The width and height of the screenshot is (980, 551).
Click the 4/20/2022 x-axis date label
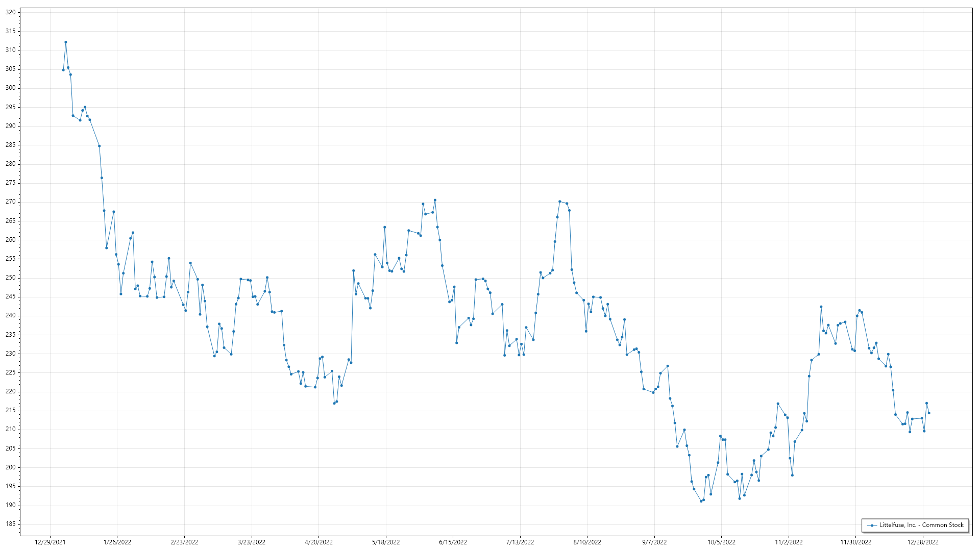point(318,542)
